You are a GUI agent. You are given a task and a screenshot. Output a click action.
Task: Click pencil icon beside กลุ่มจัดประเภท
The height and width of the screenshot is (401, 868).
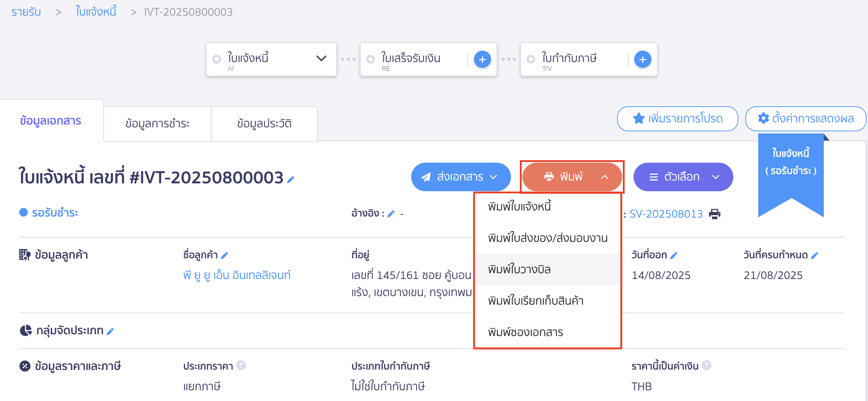[110, 331]
